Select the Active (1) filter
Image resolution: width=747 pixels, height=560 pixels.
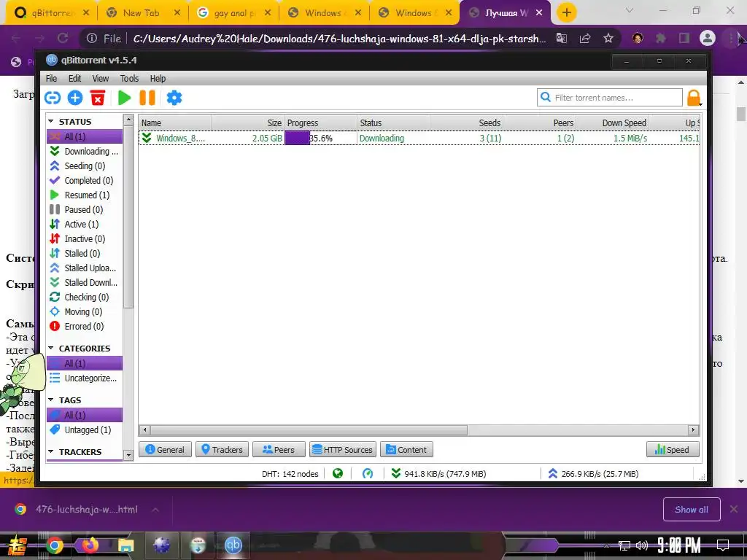point(85,225)
